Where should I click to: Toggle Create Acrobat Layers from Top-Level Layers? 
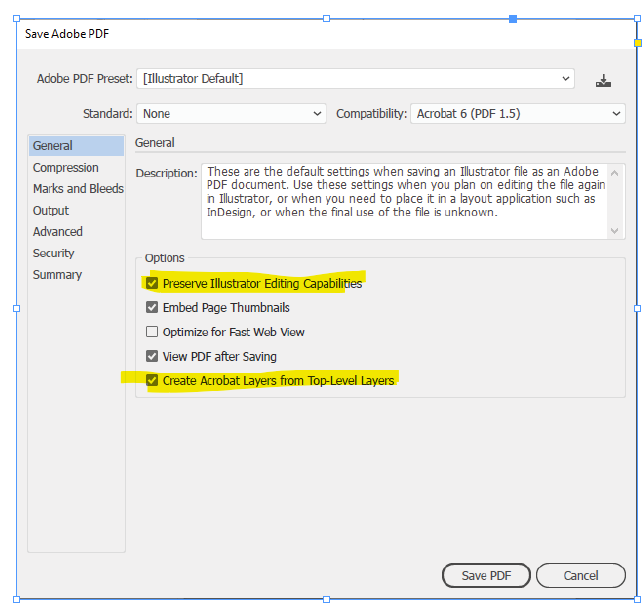[x=153, y=381]
